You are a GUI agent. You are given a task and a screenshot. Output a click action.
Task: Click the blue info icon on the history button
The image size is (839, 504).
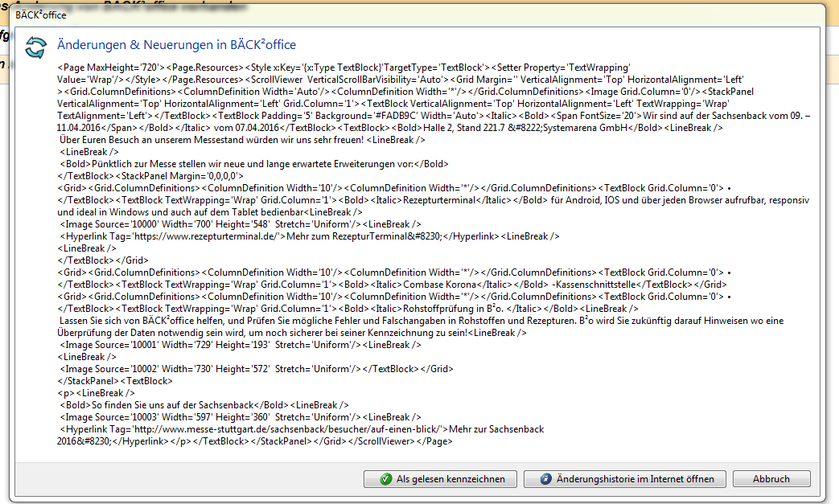[545, 479]
